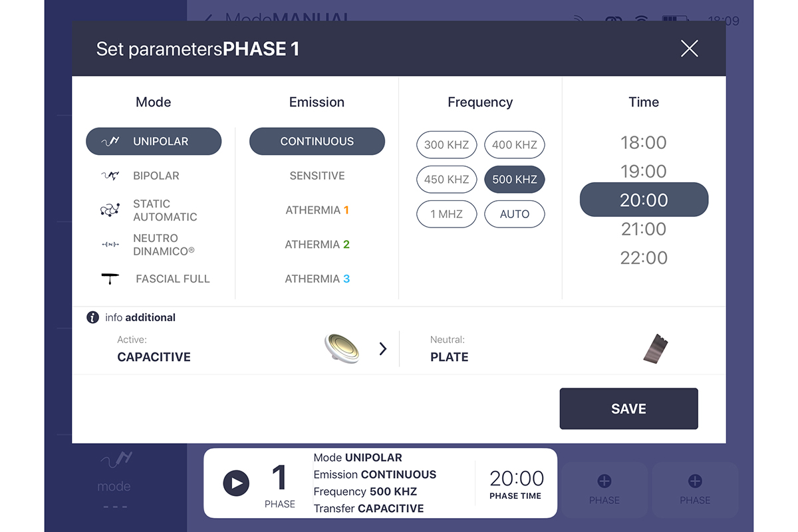Select Sensitive emission type

point(317,176)
